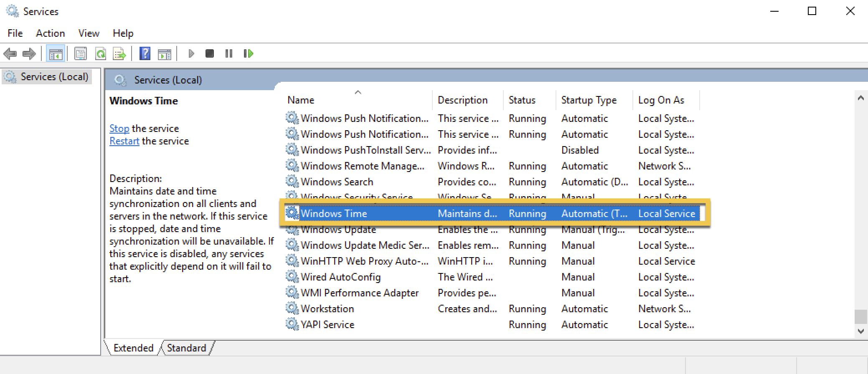Screen dimensions: 868x374
Task: Click the Stop Service square icon
Action: pos(210,54)
